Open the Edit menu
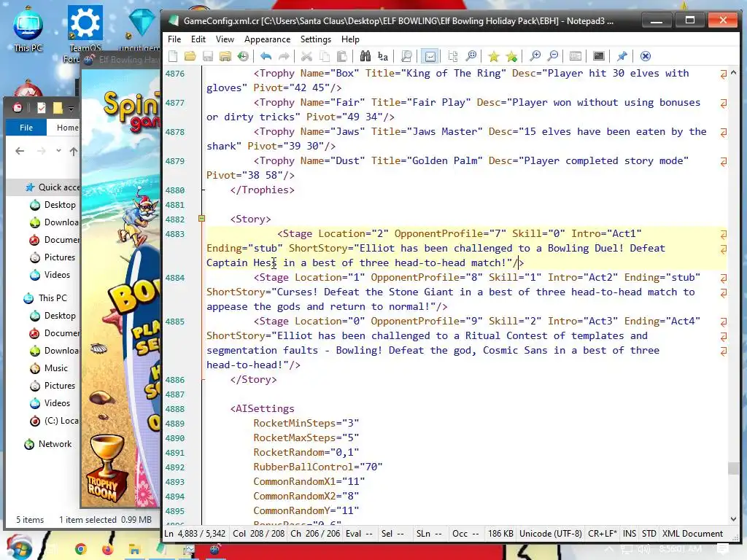The height and width of the screenshot is (560, 747). (198, 39)
